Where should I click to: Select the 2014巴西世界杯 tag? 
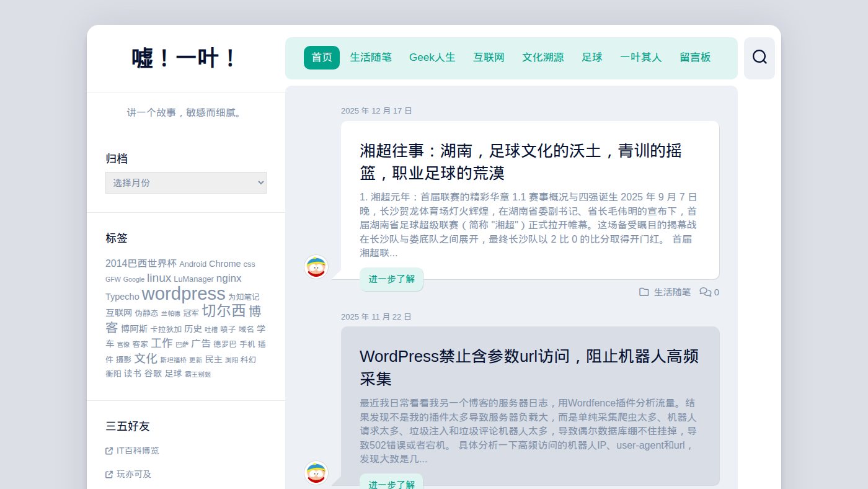click(141, 263)
